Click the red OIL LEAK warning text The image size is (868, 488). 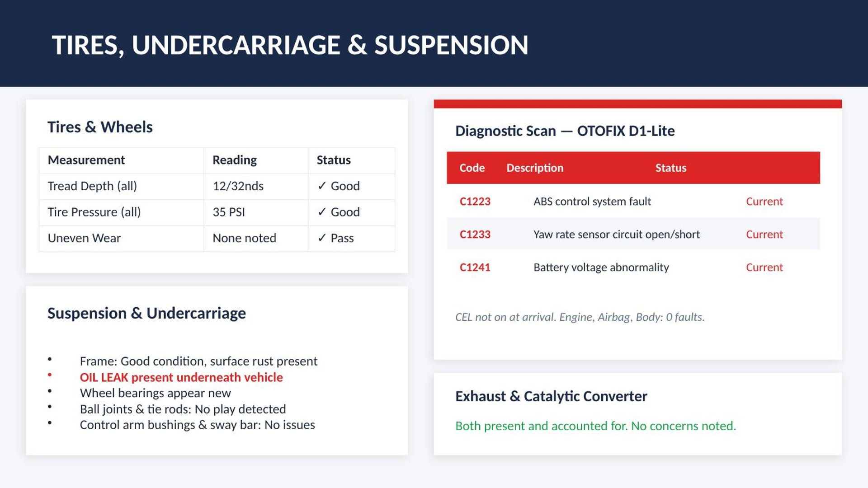click(x=181, y=377)
